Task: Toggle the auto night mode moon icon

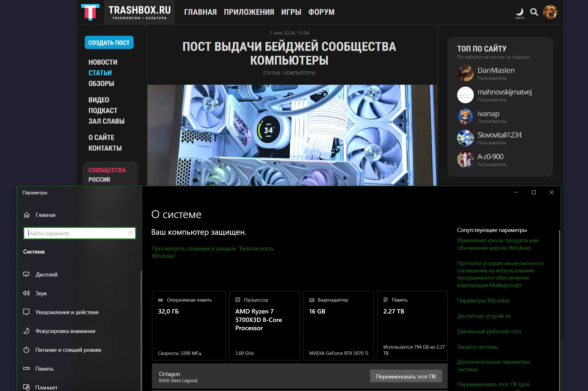Action: [520, 12]
